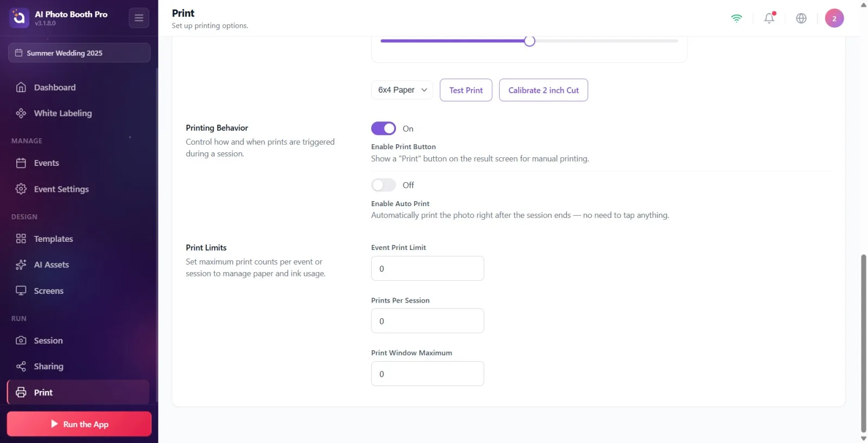Image resolution: width=868 pixels, height=443 pixels.
Task: Click the Test Print button
Action: click(x=466, y=90)
